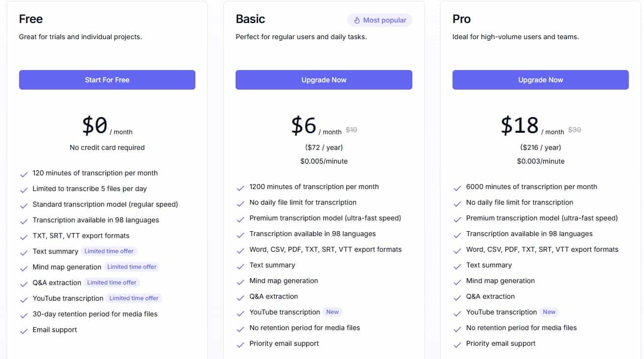Click the checkmark next to 6000 minutes of transcription
644x359 pixels.
tap(457, 187)
